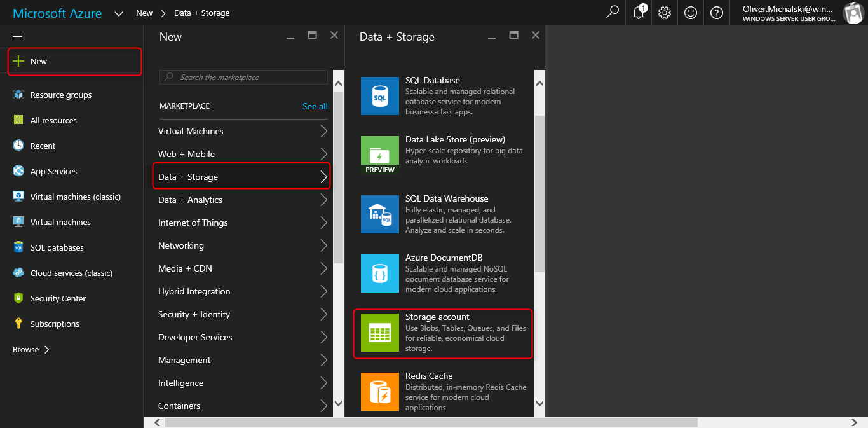Click the Data + Storage blade scroll up arrow
The height and width of the screenshot is (428, 868).
[x=539, y=83]
